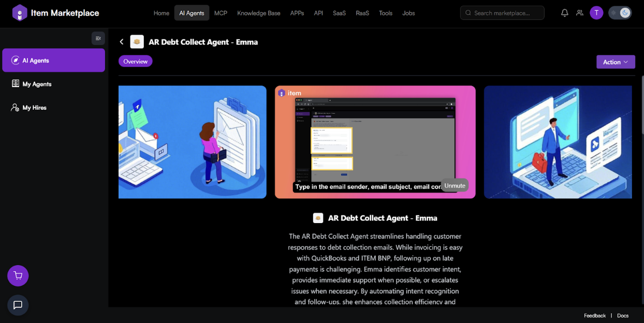Screen dimensions: 644x323
Task: Select the businessman laptop illustration thumbnail
Action: (x=558, y=142)
